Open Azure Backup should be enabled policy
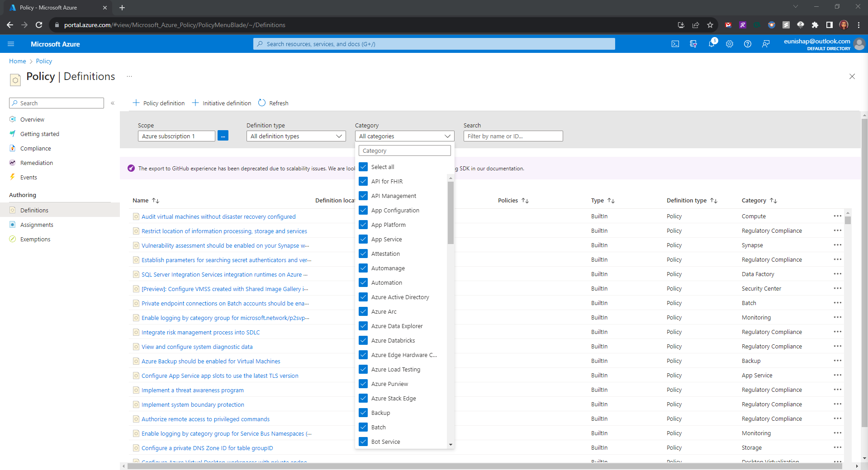The height and width of the screenshot is (470, 868). 211,361
